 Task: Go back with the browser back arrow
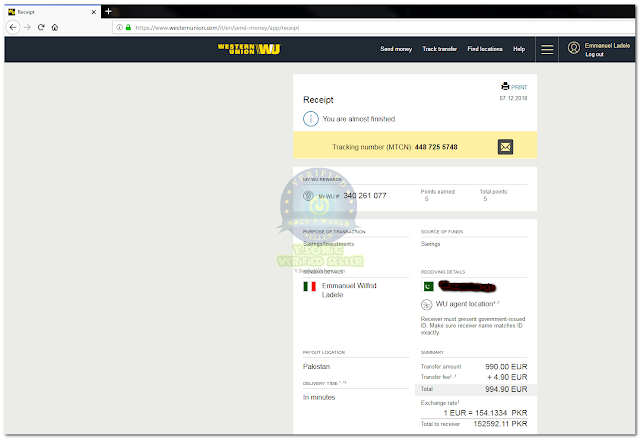13,27
